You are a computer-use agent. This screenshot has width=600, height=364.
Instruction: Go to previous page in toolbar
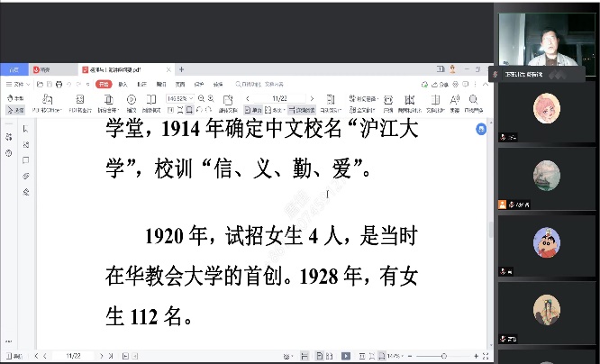click(x=248, y=98)
